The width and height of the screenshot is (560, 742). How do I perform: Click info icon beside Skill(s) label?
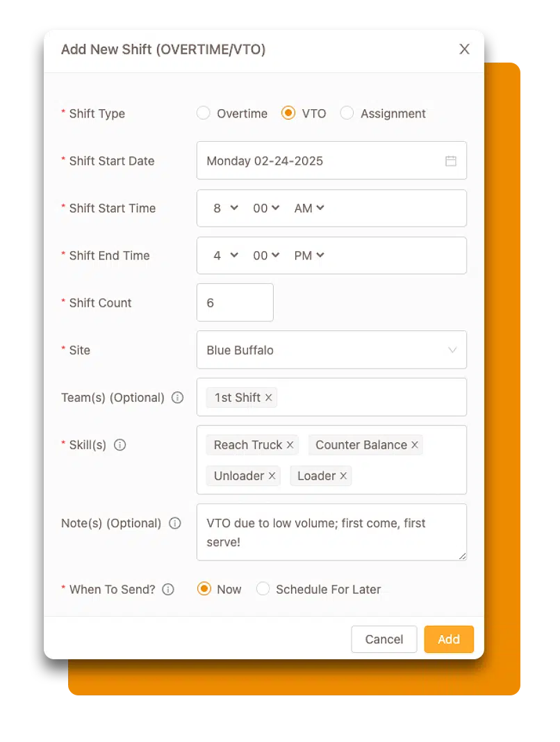120,445
